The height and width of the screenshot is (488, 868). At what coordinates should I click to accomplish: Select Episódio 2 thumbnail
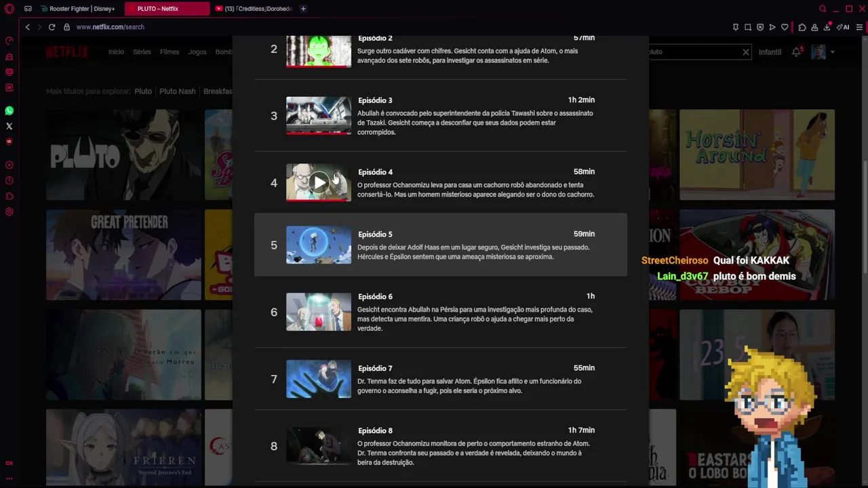pyautogui.click(x=319, y=51)
